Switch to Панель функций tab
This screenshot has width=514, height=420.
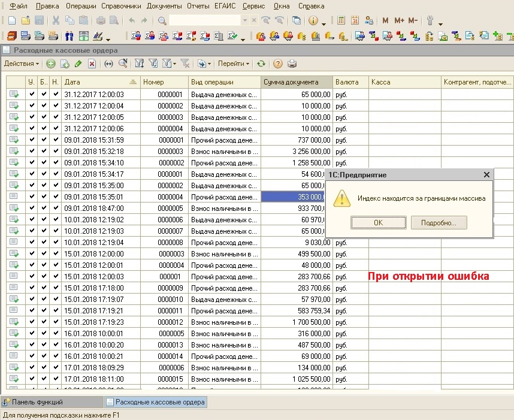(x=38, y=403)
